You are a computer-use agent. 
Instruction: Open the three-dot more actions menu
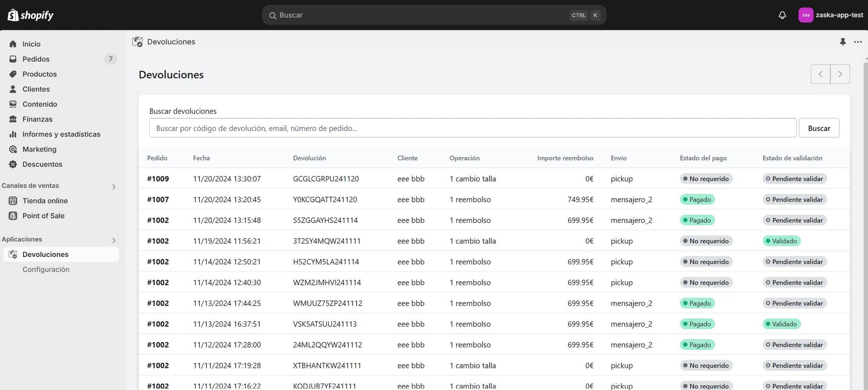pos(858,42)
